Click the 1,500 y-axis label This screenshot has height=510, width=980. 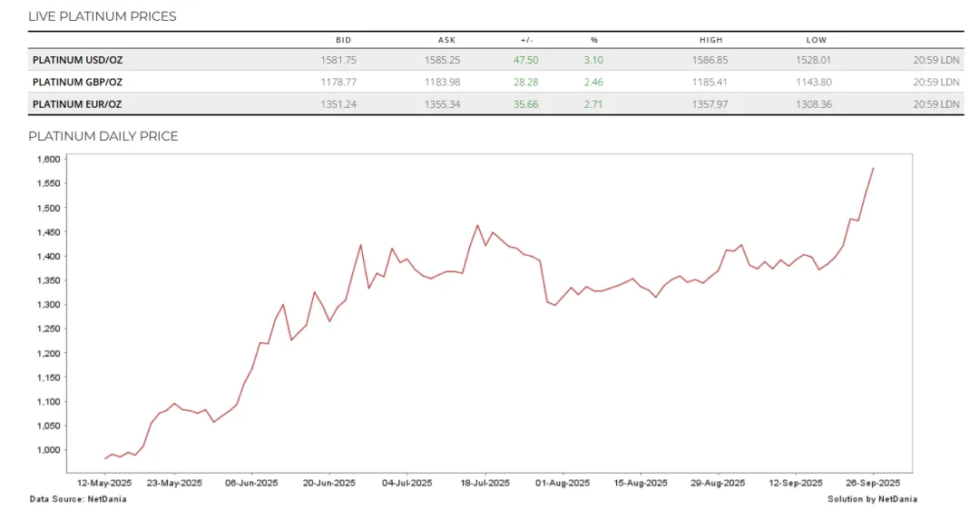coord(49,208)
